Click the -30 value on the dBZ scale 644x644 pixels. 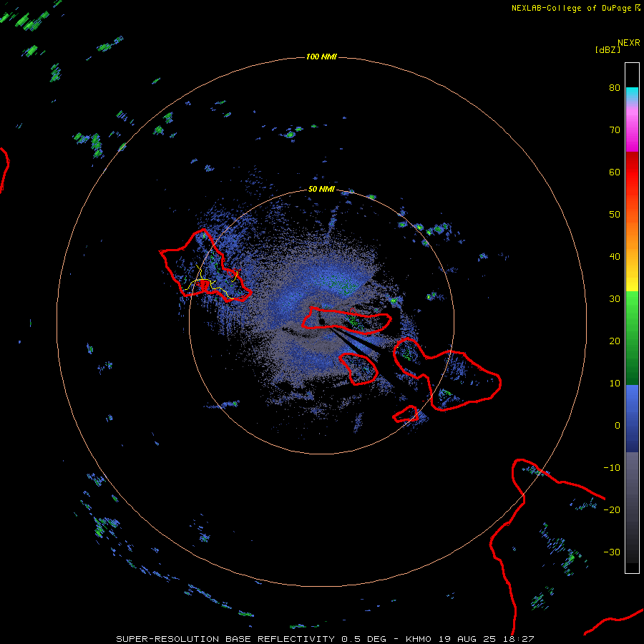[x=612, y=552]
